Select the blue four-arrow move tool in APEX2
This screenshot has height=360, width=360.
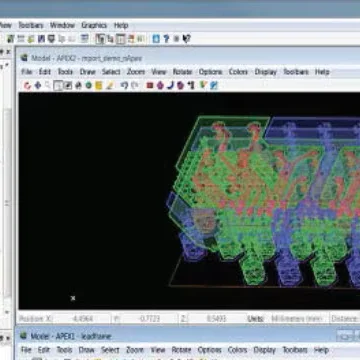pos(38,86)
